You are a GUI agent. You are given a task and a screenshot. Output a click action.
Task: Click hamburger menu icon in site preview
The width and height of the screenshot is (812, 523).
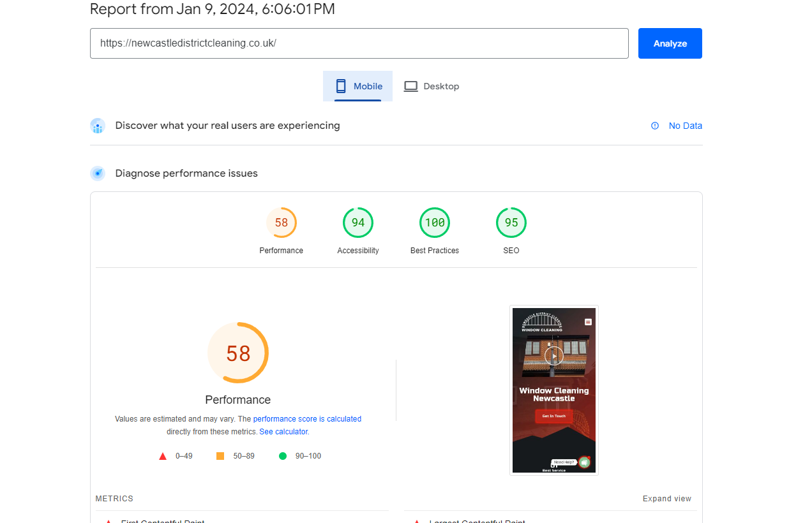point(588,322)
